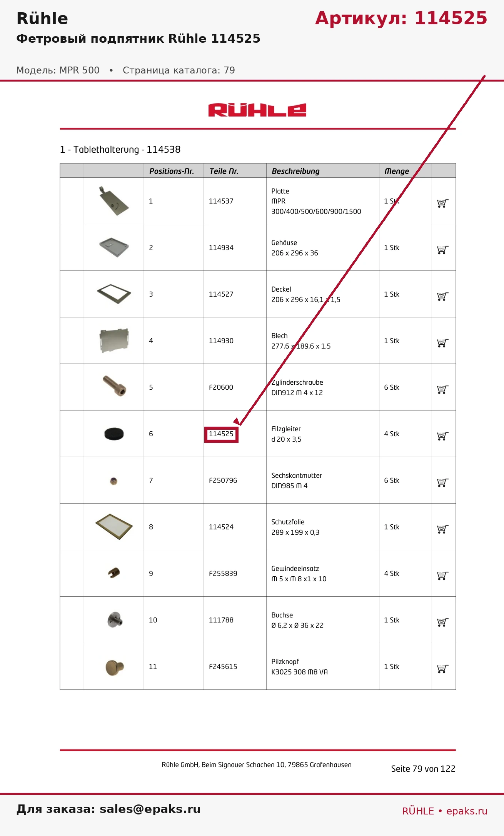Image resolution: width=504 pixels, height=836 pixels.
Task: Click position number 10 in Buchse row
Action: [153, 620]
